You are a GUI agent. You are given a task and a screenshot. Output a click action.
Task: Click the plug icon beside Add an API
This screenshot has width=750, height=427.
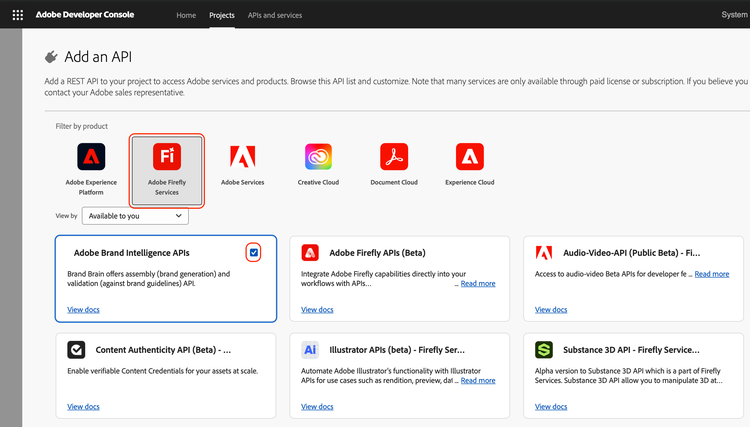(x=51, y=57)
